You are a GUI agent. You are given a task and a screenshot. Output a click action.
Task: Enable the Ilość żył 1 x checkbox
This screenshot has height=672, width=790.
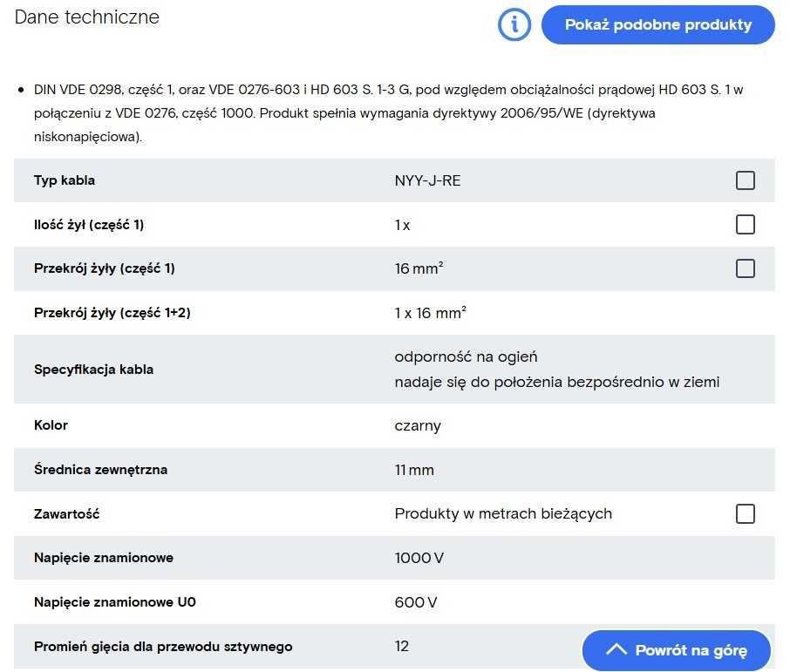tap(746, 225)
